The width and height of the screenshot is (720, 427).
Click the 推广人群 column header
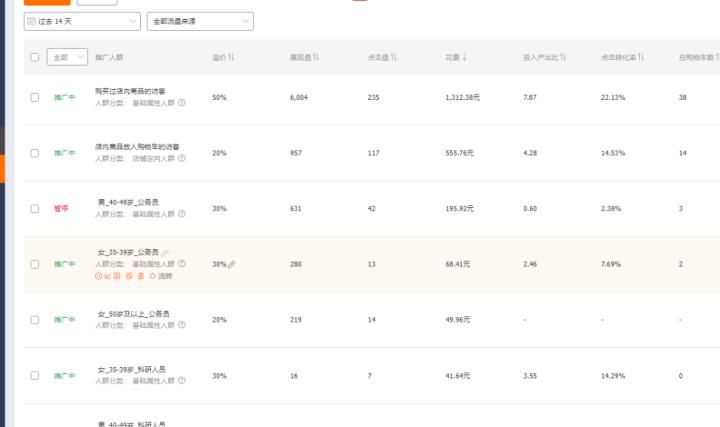(109, 57)
